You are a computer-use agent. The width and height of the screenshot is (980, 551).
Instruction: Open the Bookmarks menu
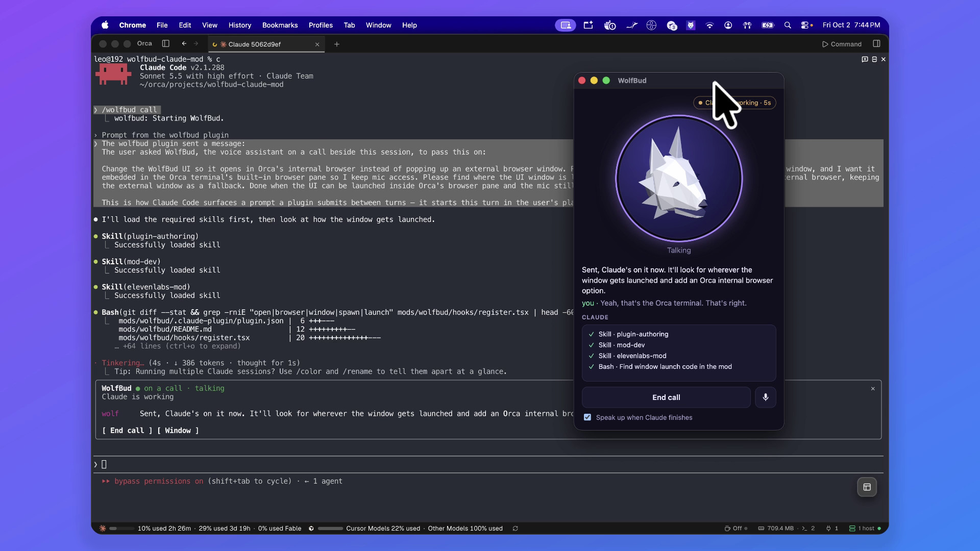[x=280, y=25]
